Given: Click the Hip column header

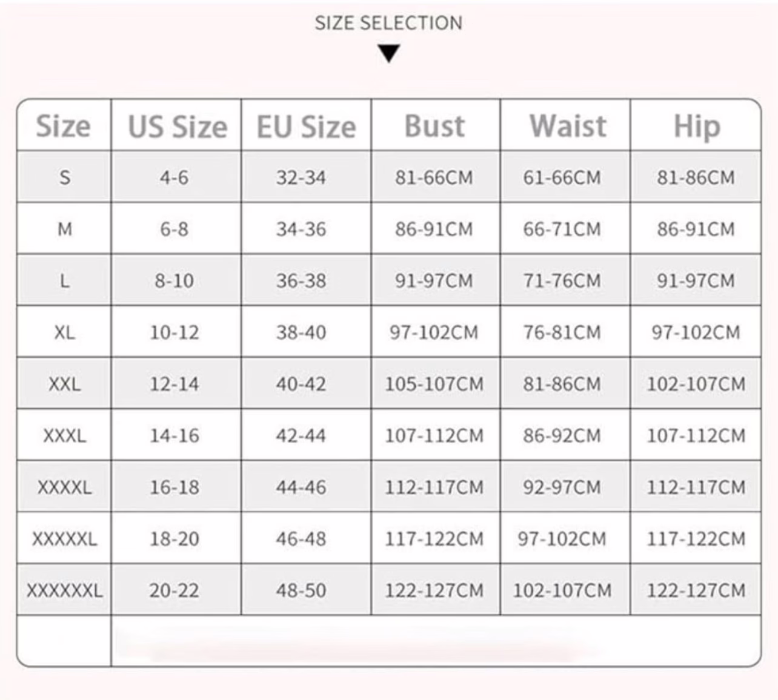Looking at the screenshot, I should point(697,127).
